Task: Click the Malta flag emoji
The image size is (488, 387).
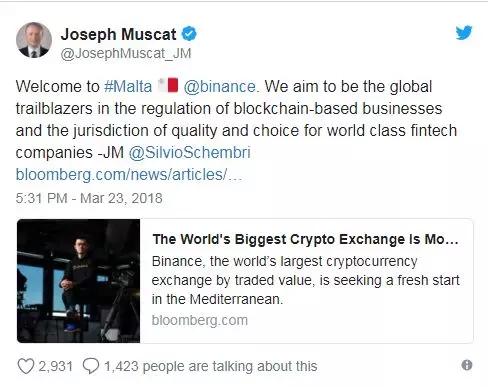Action: (169, 85)
